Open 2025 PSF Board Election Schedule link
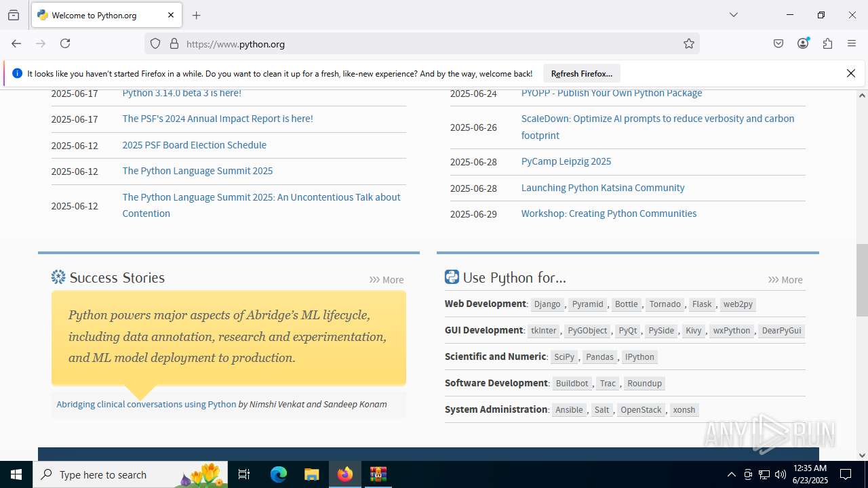This screenshot has width=868, height=488. 195,145
